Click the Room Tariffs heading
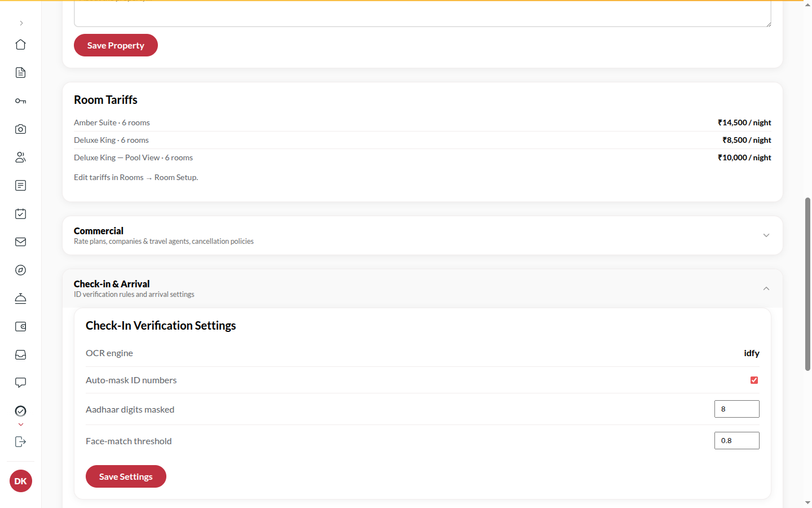The image size is (812, 508). click(x=105, y=100)
